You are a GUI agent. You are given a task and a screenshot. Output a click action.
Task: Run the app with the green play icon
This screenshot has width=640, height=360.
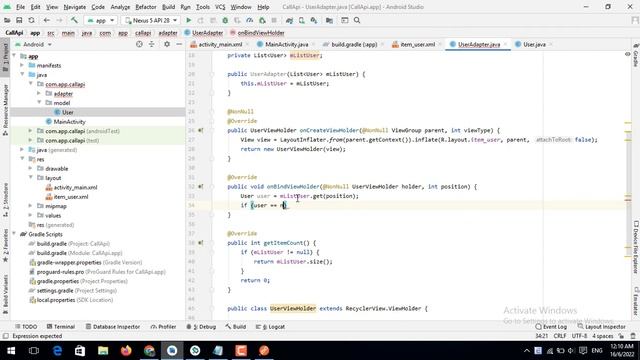[x=189, y=20]
